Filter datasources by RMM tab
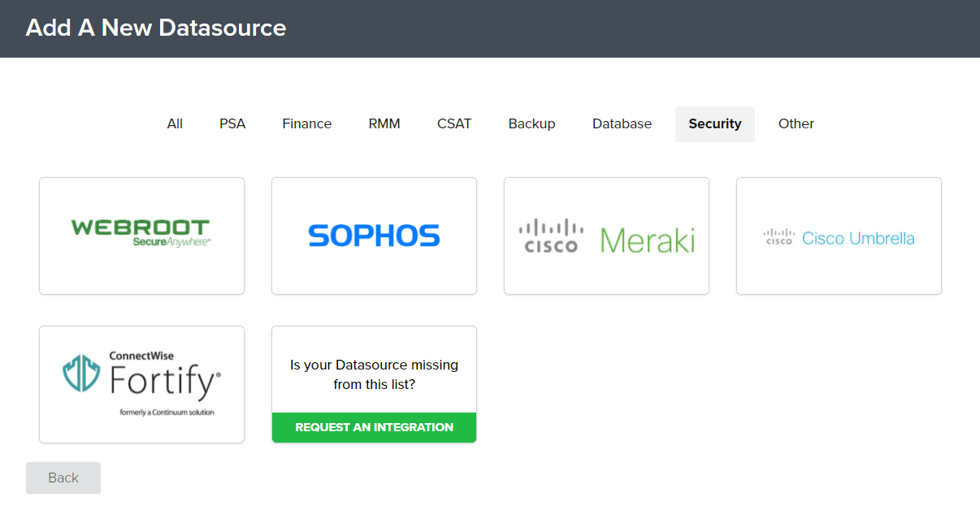This screenshot has height=523, width=980. 384,123
